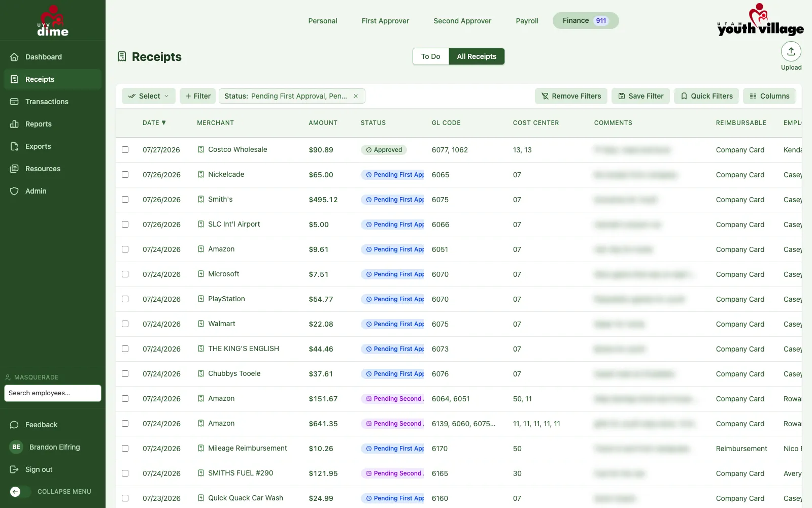812x508 pixels.
Task: Click the Sign out arrow icon
Action: click(x=14, y=469)
